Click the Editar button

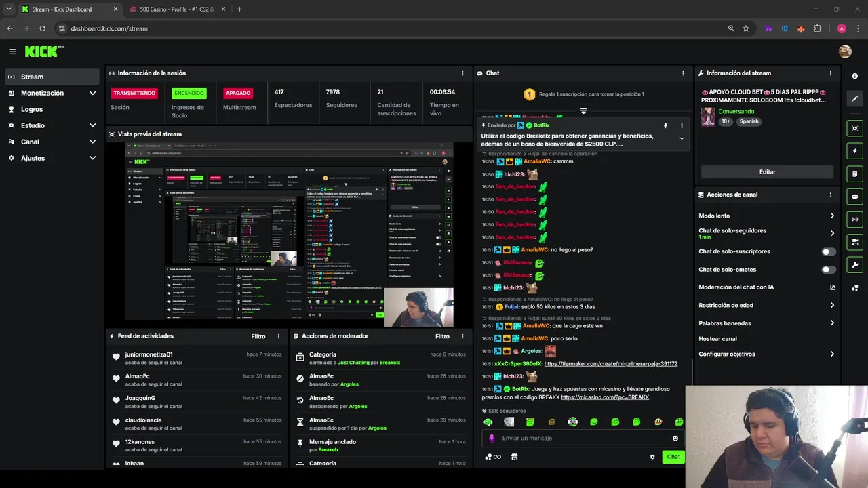767,172
